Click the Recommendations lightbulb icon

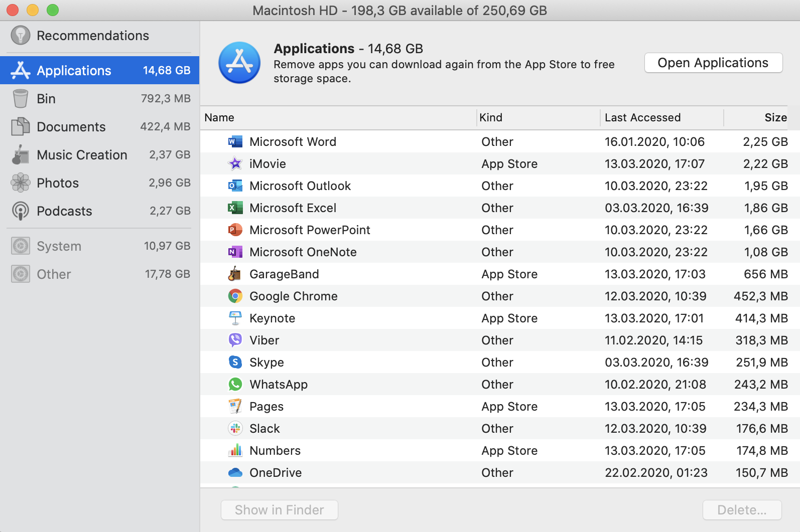pyautogui.click(x=21, y=36)
